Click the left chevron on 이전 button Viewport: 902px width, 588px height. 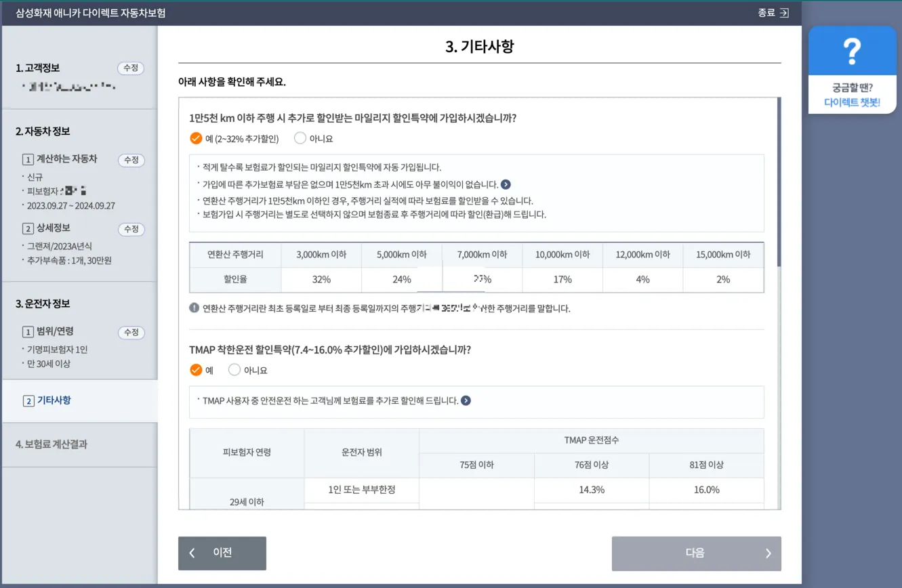tap(192, 553)
